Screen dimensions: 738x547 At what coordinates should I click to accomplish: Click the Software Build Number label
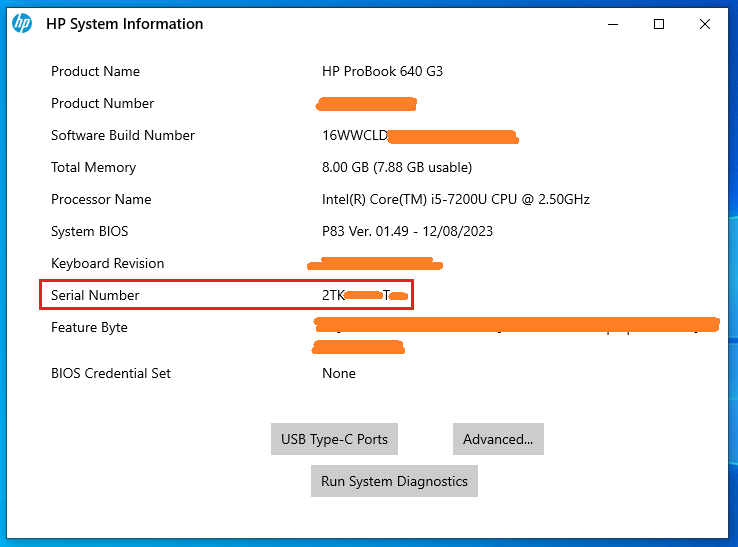click(123, 135)
